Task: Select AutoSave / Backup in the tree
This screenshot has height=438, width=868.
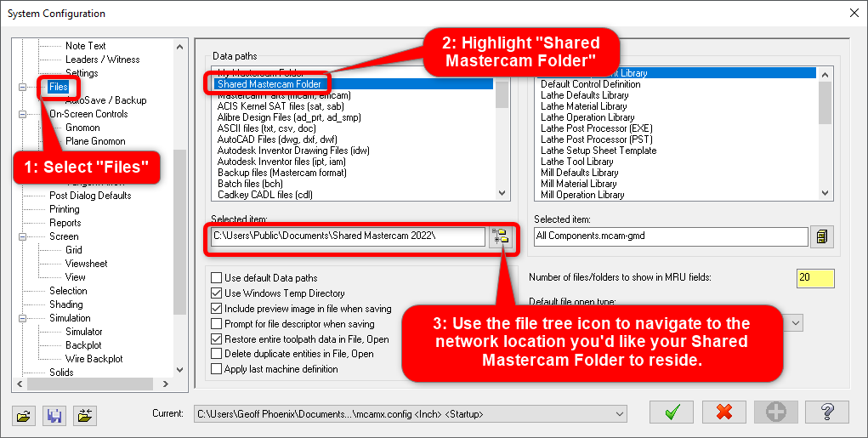Action: [x=105, y=100]
